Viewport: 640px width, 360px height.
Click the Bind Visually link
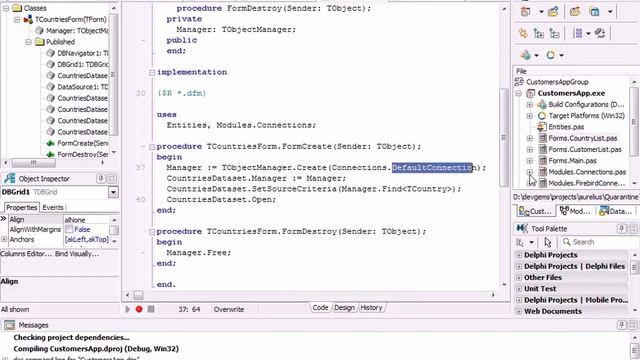pyautogui.click(x=77, y=254)
